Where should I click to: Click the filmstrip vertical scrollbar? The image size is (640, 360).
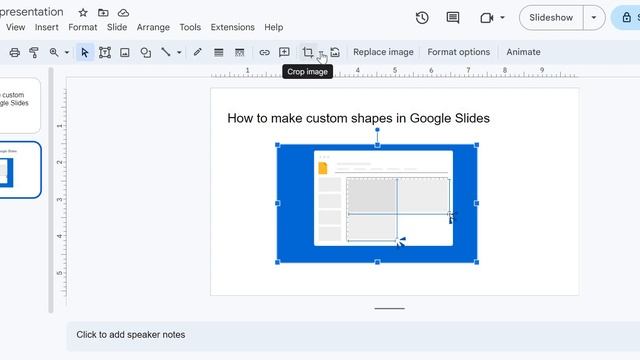click(51, 190)
